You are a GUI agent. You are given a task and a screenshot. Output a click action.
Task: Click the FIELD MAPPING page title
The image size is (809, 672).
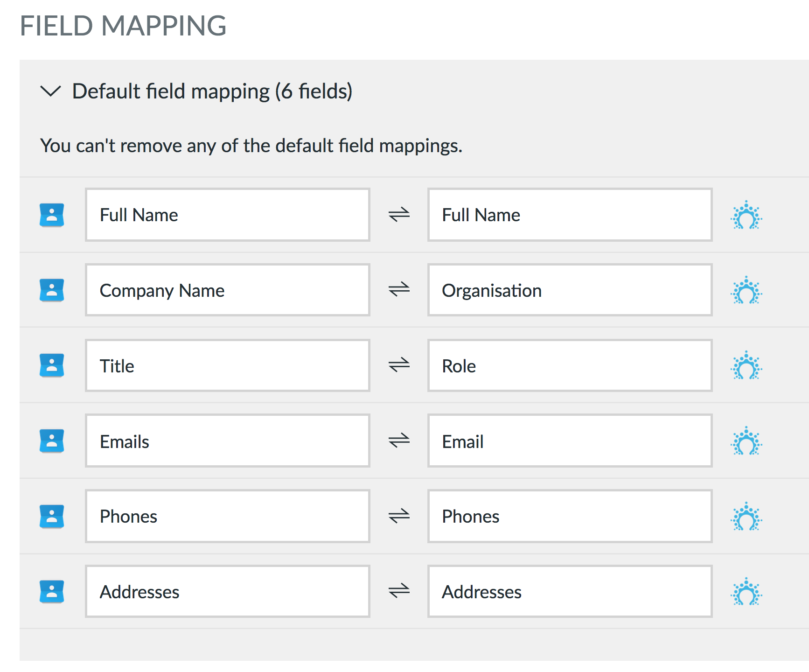(x=123, y=26)
